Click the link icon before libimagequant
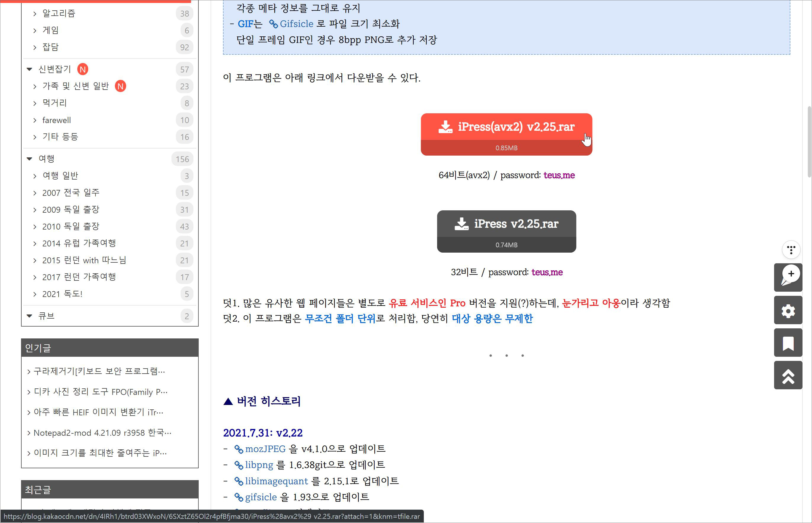Screen dimensions: 812x523 [x=239, y=481]
